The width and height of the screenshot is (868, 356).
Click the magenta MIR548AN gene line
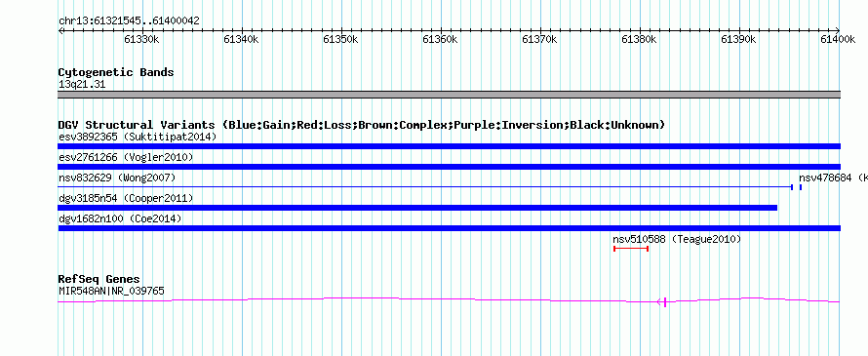[449, 300]
